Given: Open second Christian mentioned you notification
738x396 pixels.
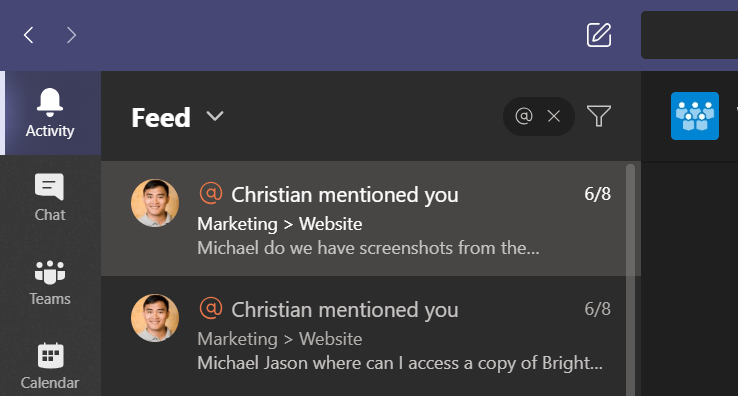Looking at the screenshot, I should click(364, 336).
